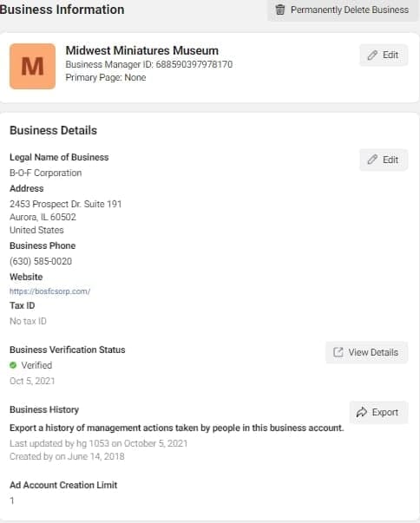Click the share arrow icon on Export
The image size is (420, 523).
(x=362, y=412)
